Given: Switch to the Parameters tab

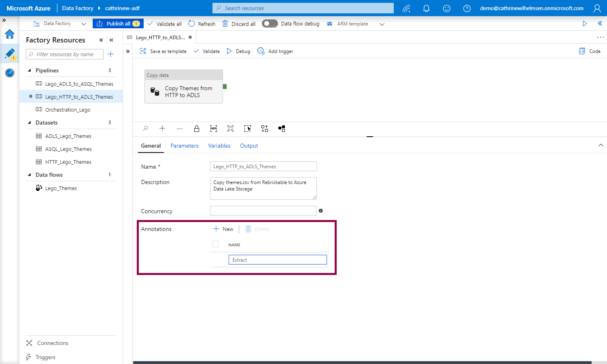Looking at the screenshot, I should pyautogui.click(x=185, y=146).
